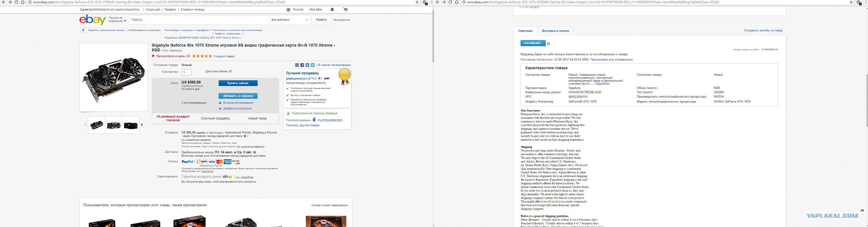Open home page in left browser window
Image resolution: width=868 pixels, height=227 pixels.
coord(23,2)
